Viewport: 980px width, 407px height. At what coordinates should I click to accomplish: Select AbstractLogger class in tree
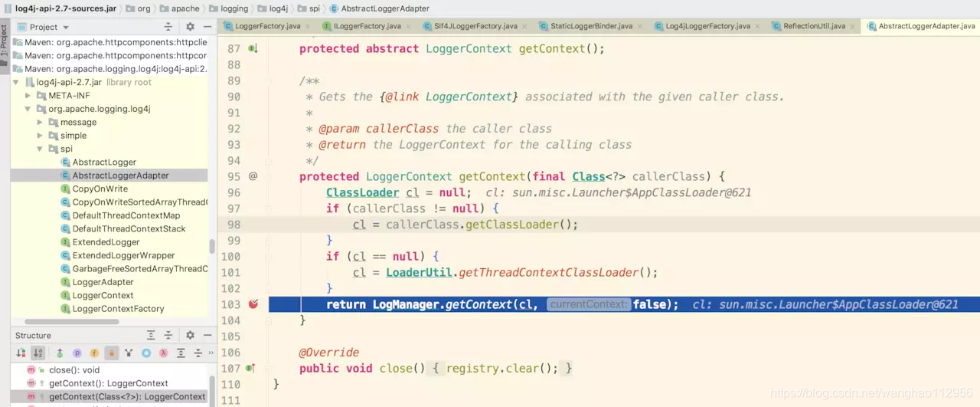(x=98, y=162)
